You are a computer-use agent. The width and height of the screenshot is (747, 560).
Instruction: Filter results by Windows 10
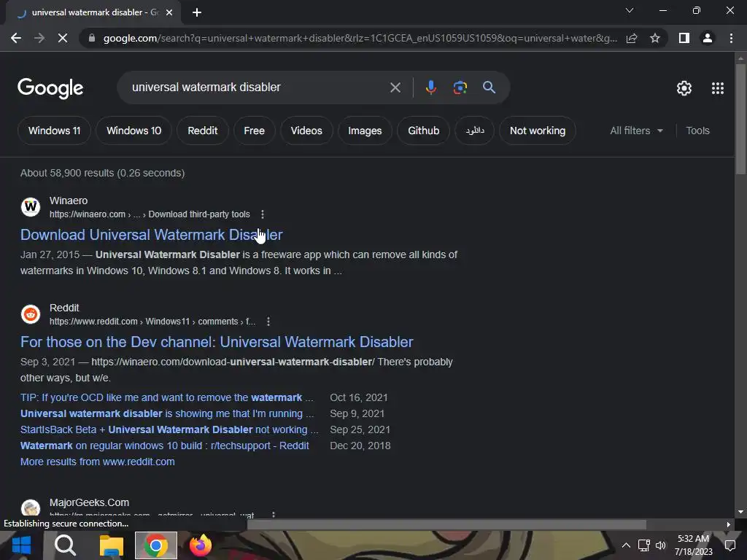click(x=134, y=131)
